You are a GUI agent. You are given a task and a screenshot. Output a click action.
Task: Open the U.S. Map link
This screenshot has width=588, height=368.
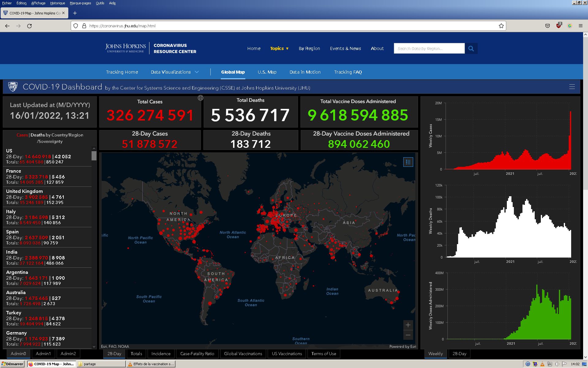267,72
